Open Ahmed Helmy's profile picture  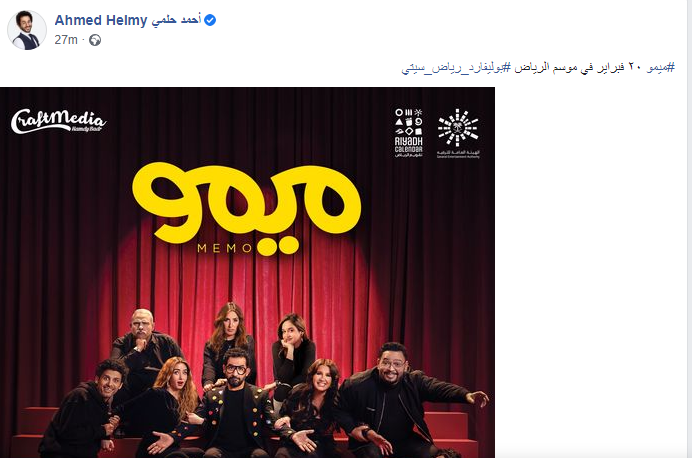pos(27,30)
